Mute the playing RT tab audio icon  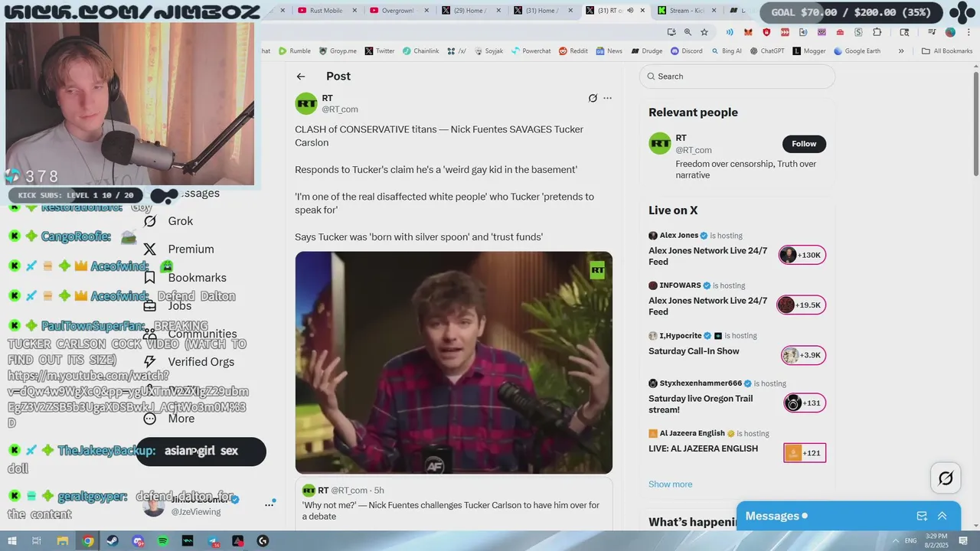coord(630,11)
